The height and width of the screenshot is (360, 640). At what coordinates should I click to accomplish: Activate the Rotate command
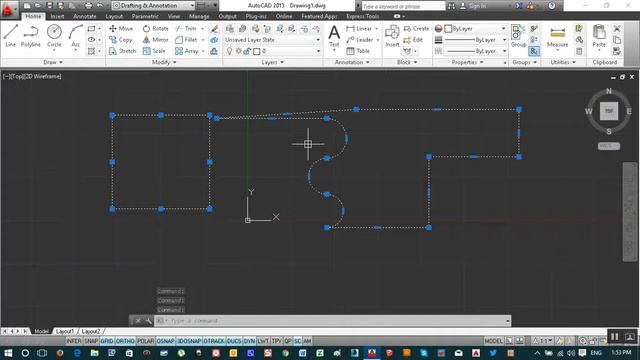(x=156, y=29)
